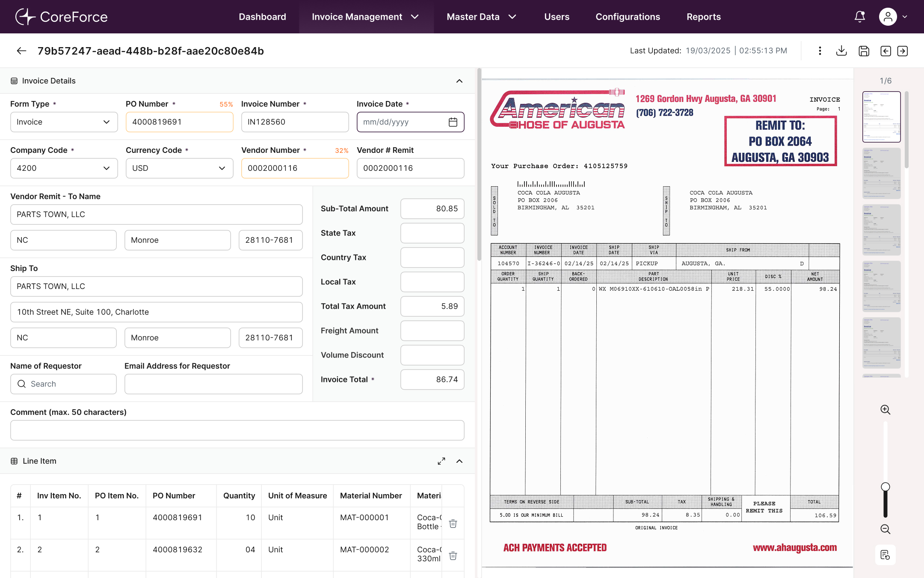Click the back arrow beside the invoice ID
The image size is (924, 578).
21,51
